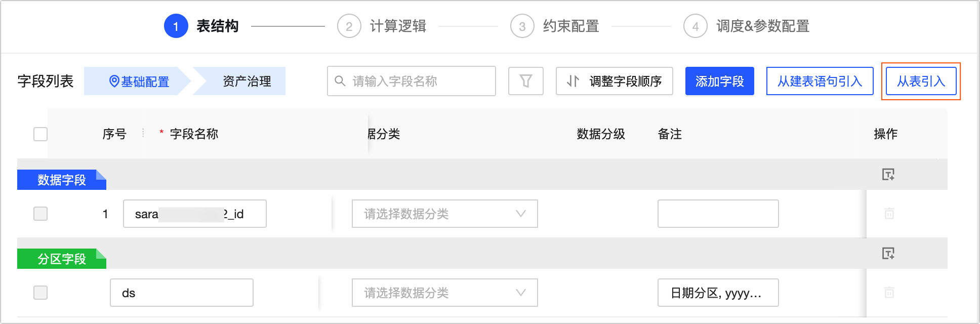
Task: Click the search magnifier icon
Action: click(x=340, y=81)
